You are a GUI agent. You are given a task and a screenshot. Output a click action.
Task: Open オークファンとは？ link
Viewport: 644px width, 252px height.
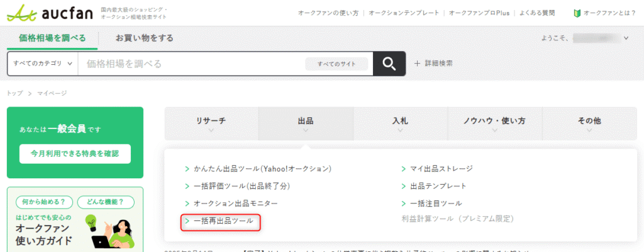[609, 13]
